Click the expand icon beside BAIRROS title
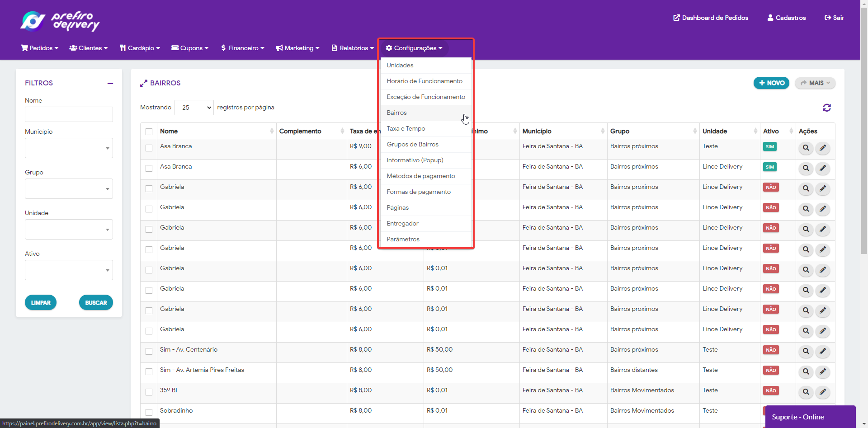Image resolution: width=868 pixels, height=428 pixels. point(144,83)
